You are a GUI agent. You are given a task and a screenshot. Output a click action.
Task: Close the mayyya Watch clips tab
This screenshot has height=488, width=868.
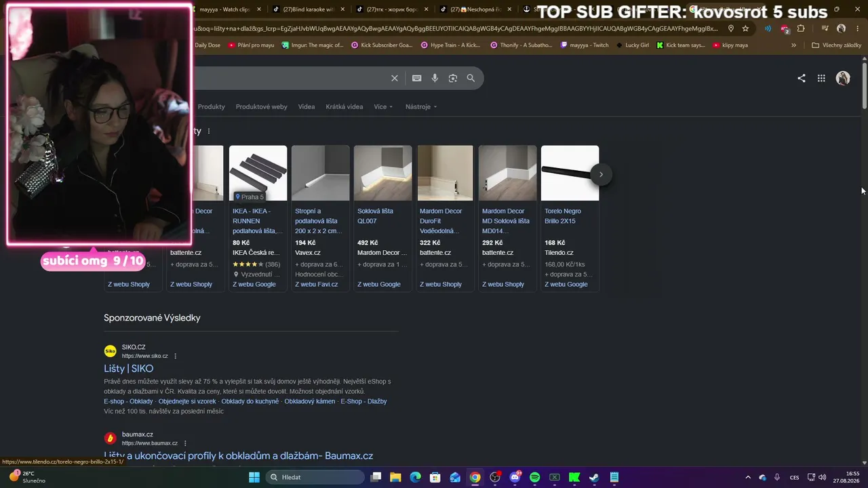point(259,9)
